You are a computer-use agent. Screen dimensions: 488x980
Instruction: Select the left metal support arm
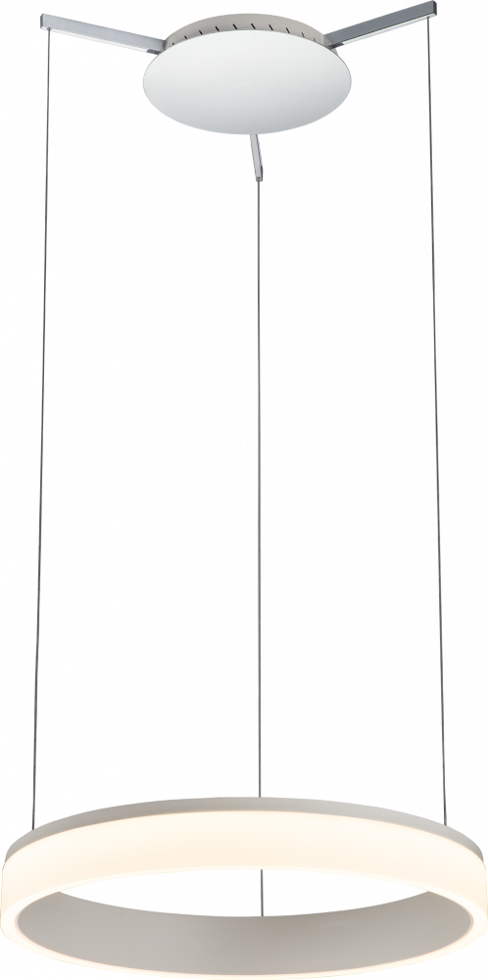103,33
